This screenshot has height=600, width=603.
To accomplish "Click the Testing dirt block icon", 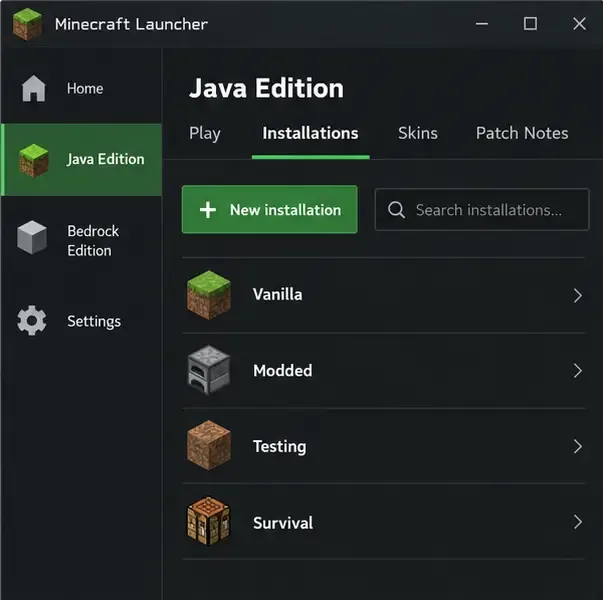I will (209, 445).
